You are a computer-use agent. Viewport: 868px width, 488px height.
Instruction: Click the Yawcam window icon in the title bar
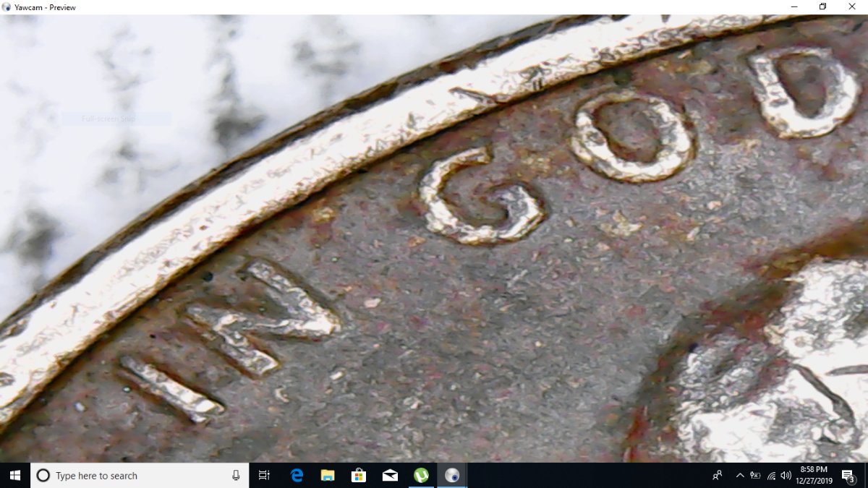7,7
